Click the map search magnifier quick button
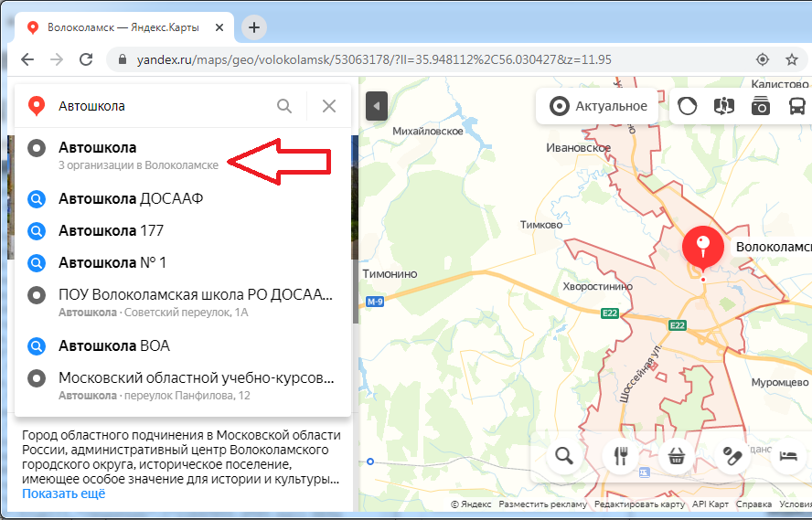The width and height of the screenshot is (812, 520). [x=564, y=456]
